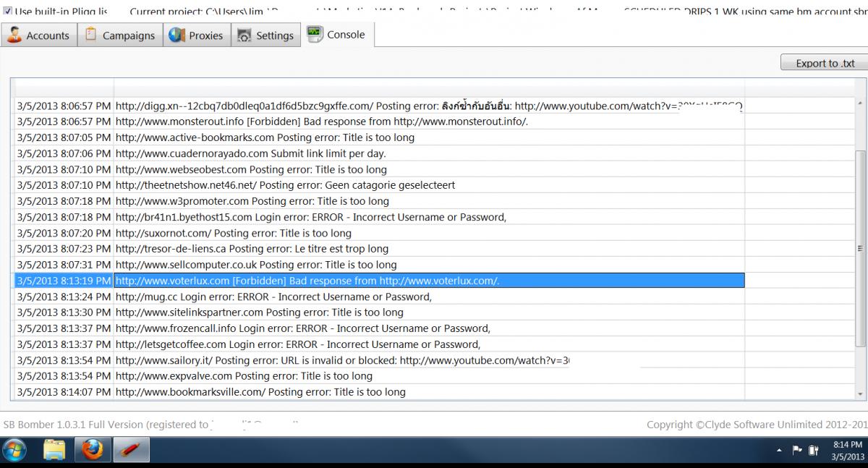The width and height of the screenshot is (868, 468).
Task: Click the digg.xn--12cbq7db0dleq0a1df6d5bzc9gxffe.com log row
Action: point(380,106)
